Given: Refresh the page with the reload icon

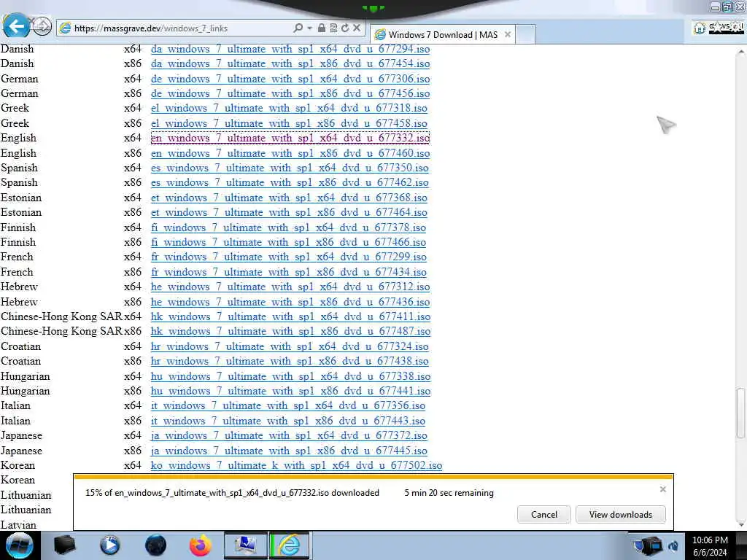Looking at the screenshot, I should tap(345, 28).
